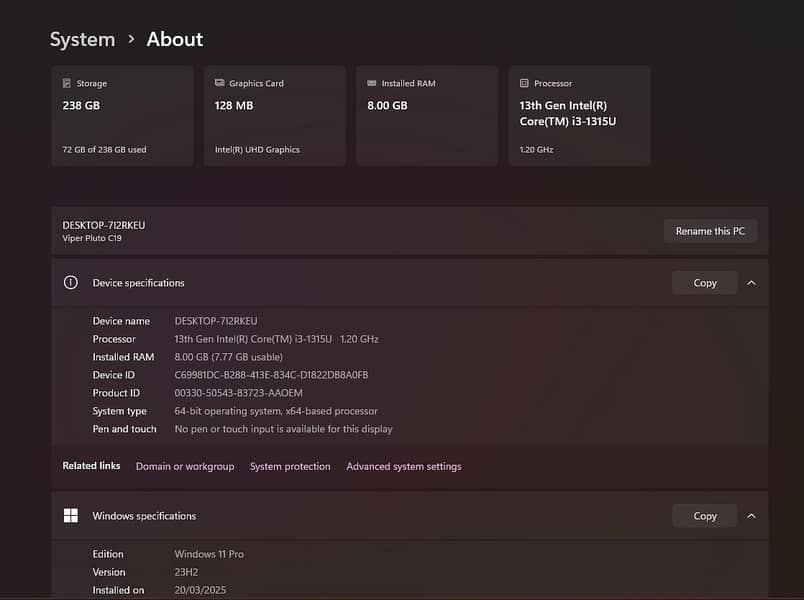Click the Version 23H2 value

pyautogui.click(x=186, y=572)
